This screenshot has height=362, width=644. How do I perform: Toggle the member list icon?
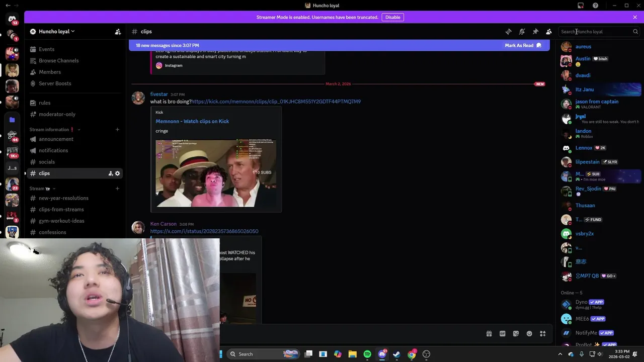(549, 31)
